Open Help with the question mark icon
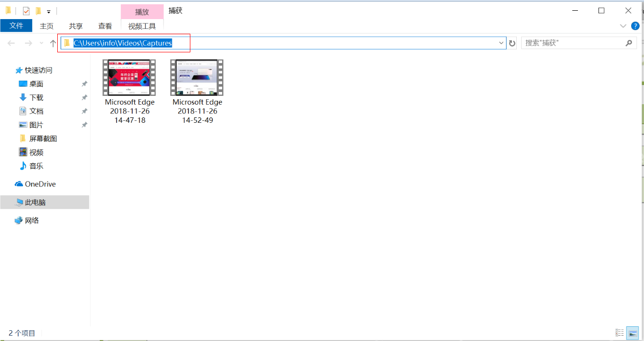This screenshot has height=341, width=644. [635, 26]
